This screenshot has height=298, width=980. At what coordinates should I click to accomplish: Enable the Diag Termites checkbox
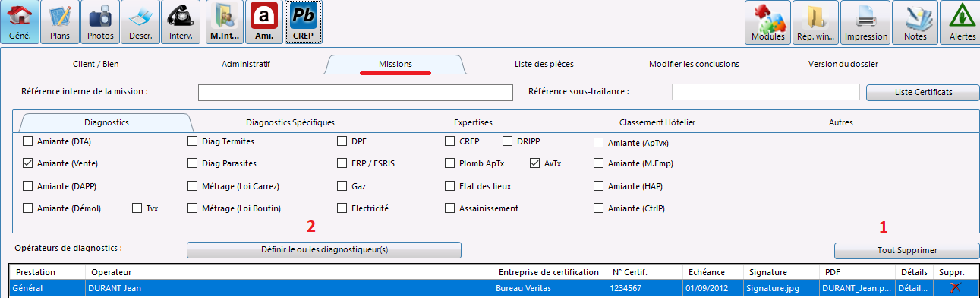point(193,141)
